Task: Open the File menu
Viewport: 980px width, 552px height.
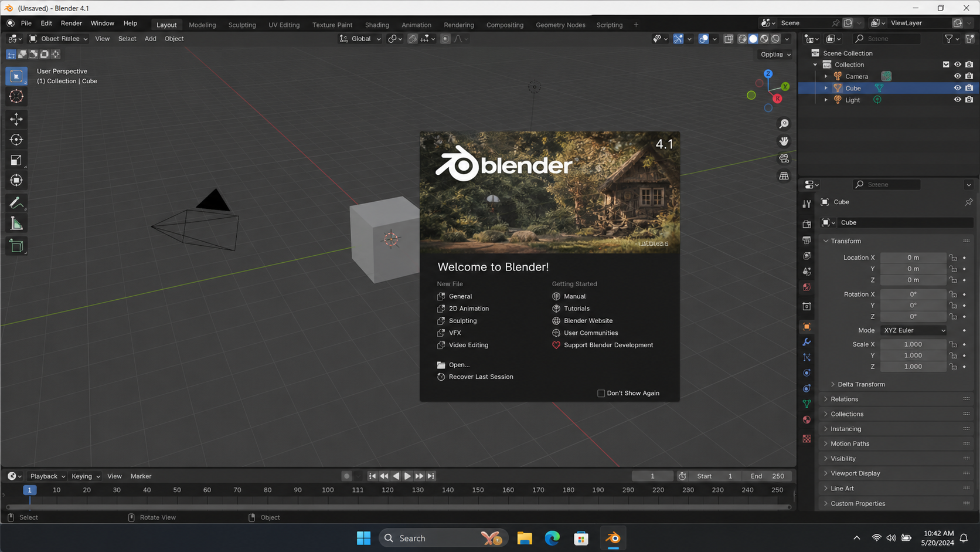Action: point(26,23)
